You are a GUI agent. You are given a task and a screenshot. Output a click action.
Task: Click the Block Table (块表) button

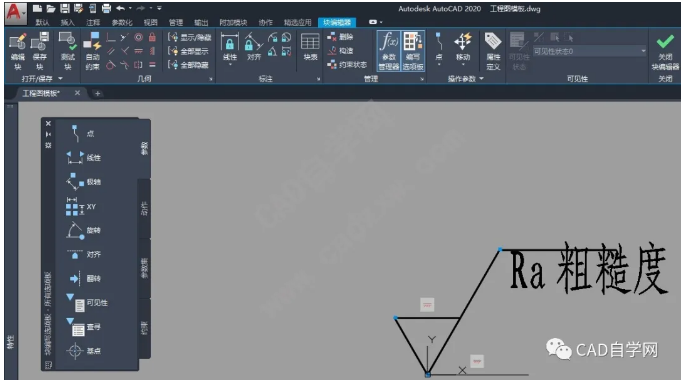(310, 47)
